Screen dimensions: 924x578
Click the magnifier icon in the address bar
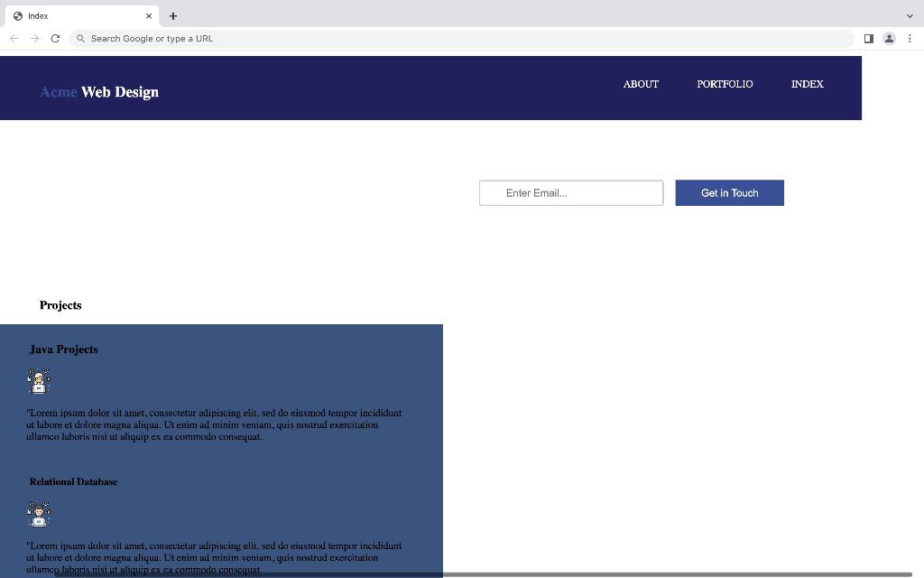pos(80,38)
